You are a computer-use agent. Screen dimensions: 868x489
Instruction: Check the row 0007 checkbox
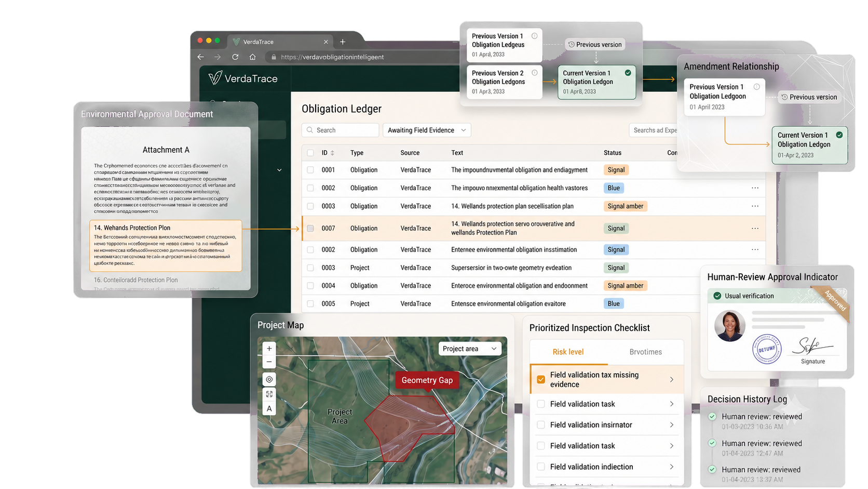click(310, 228)
